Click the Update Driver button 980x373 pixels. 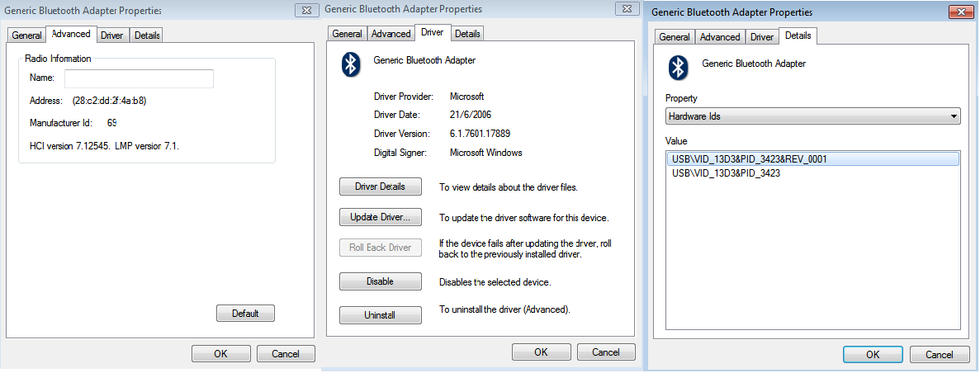point(380,217)
